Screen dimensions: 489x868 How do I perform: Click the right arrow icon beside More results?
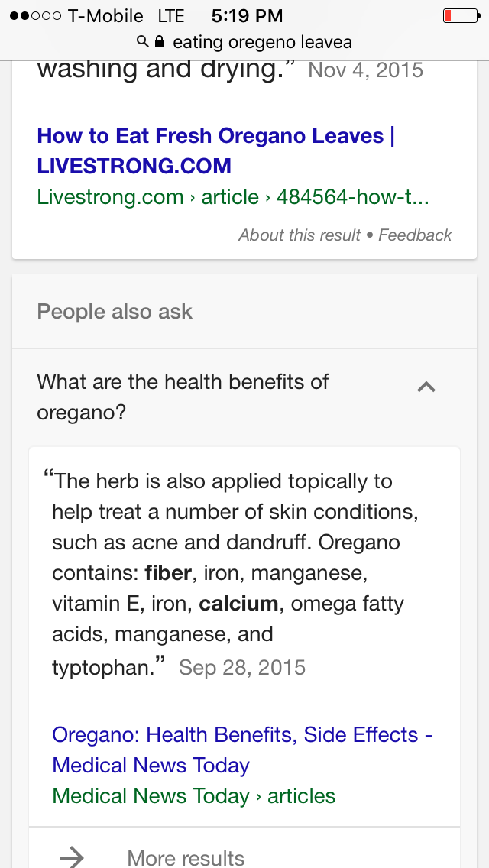click(72, 857)
